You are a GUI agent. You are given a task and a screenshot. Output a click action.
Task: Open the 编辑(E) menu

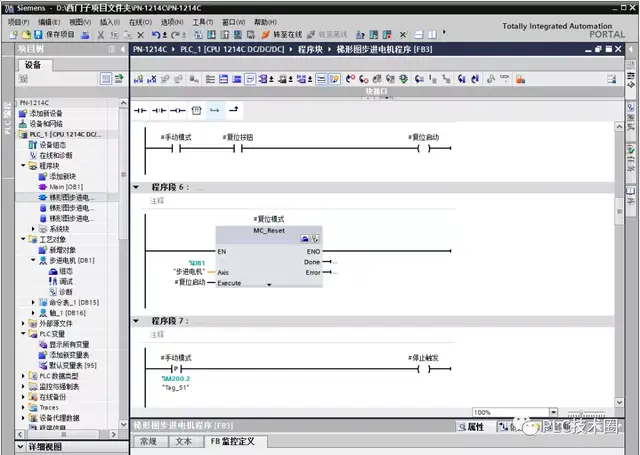click(47, 21)
